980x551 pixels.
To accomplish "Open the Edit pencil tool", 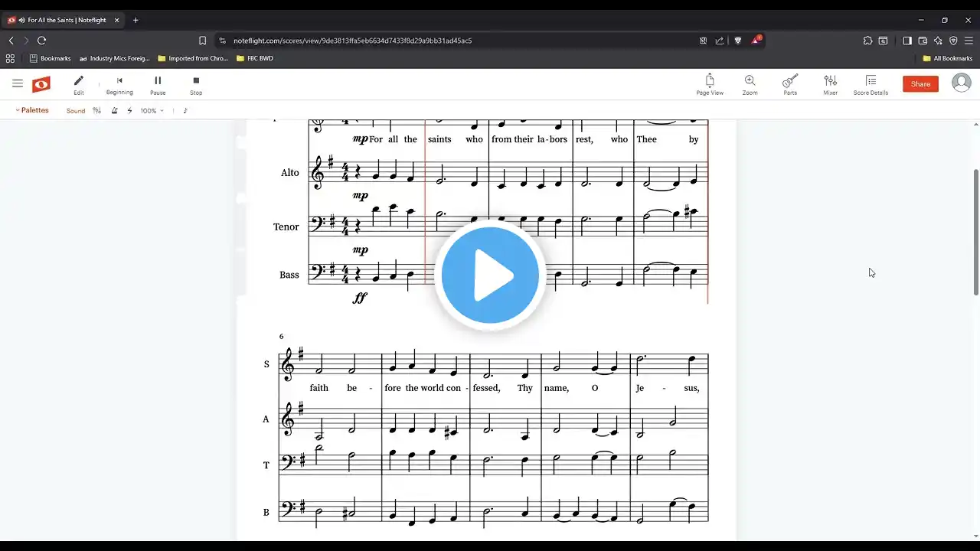I will pos(79,84).
